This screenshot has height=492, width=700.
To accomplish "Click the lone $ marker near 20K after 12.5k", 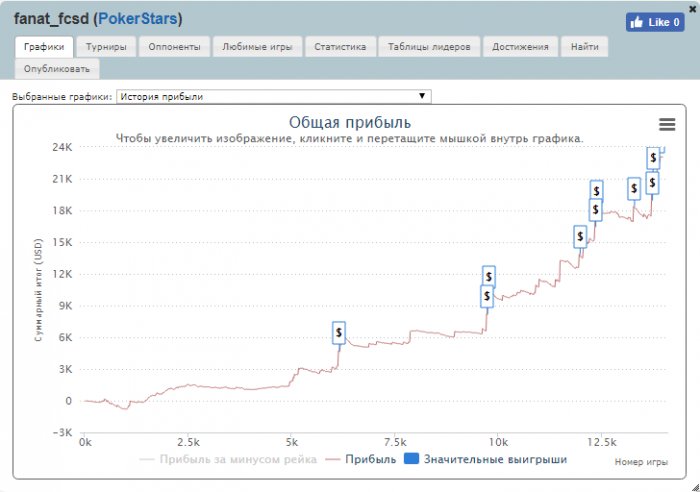I will [634, 188].
